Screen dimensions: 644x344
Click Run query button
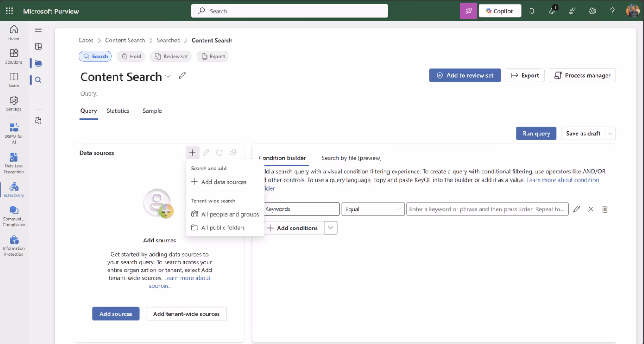point(536,134)
